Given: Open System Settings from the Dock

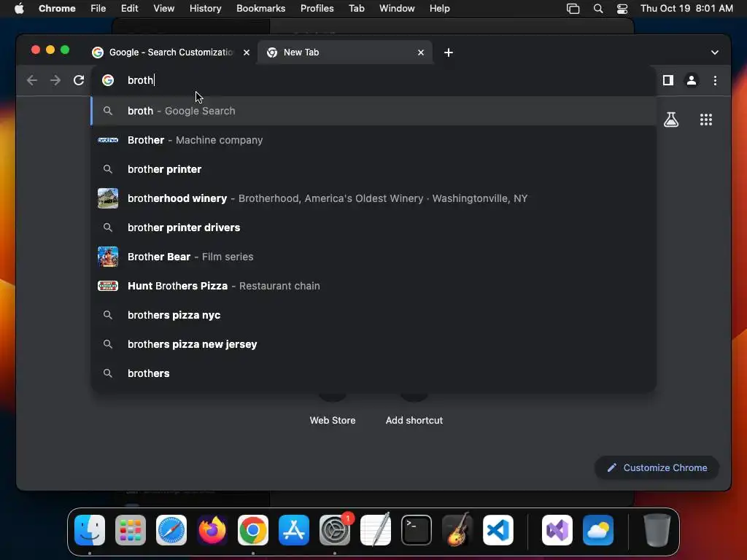Looking at the screenshot, I should [335, 530].
